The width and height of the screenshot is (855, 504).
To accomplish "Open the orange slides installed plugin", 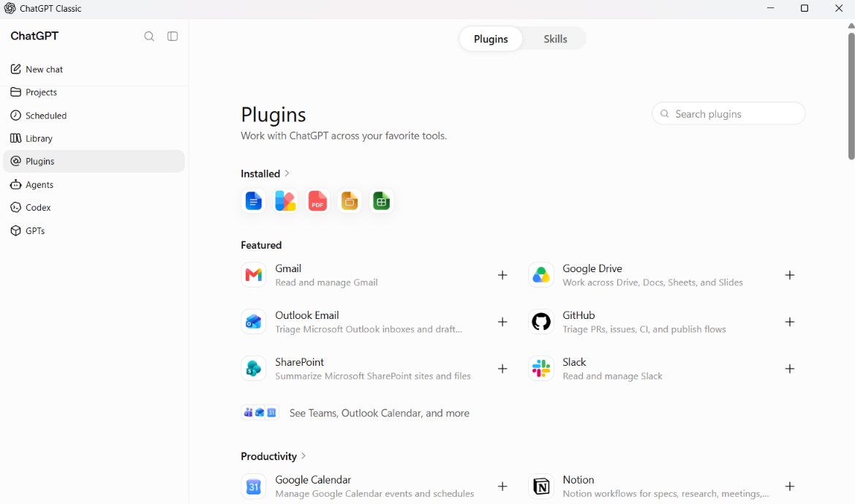I will coord(350,201).
